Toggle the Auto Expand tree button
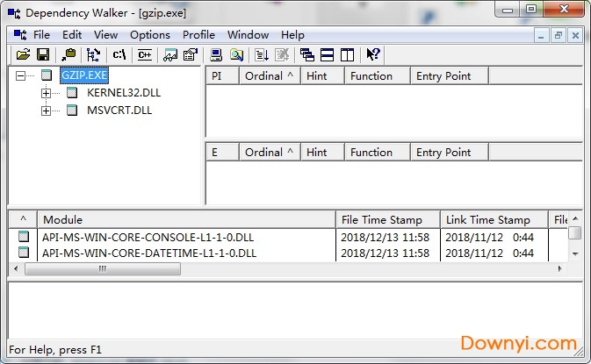The height and width of the screenshot is (364, 591). tap(94, 54)
